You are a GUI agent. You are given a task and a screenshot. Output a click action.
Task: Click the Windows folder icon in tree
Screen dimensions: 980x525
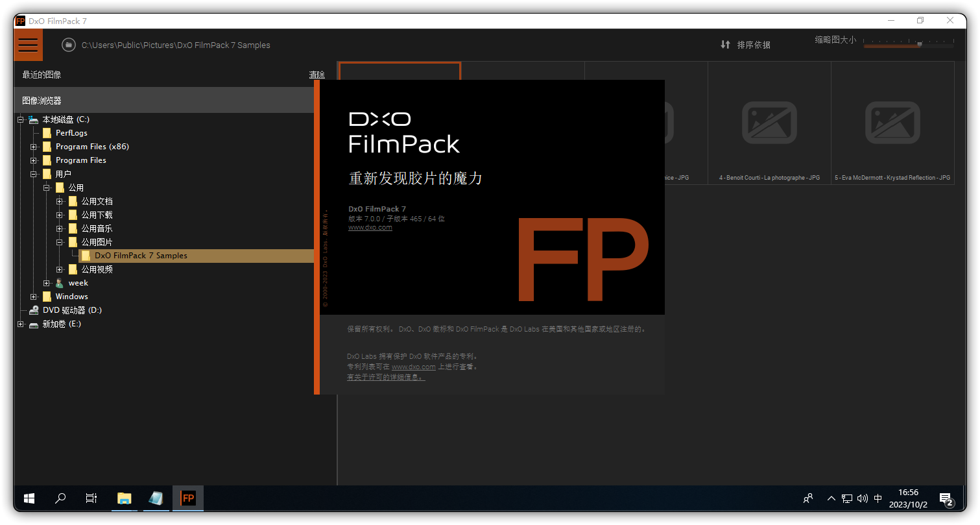point(47,297)
